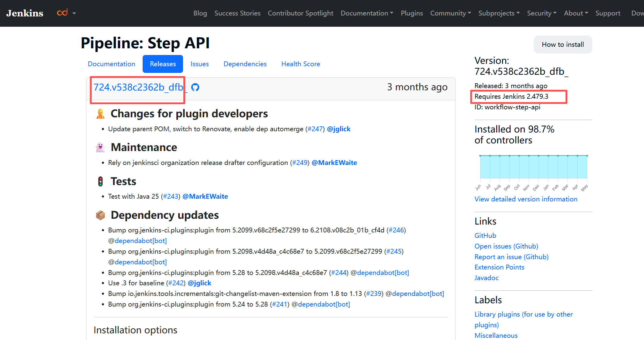This screenshot has height=340, width=644.
Task: Click the ghost emoji next to Maintenance
Action: pos(100,148)
